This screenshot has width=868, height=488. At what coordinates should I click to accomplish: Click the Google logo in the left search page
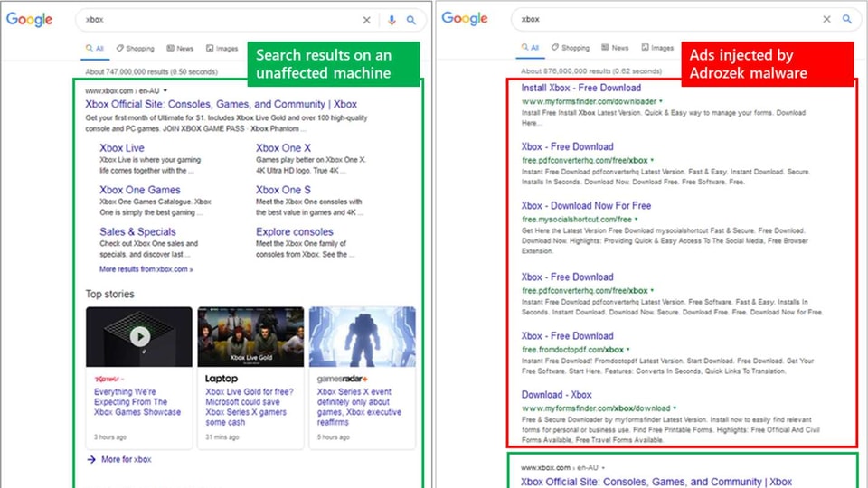(x=29, y=20)
